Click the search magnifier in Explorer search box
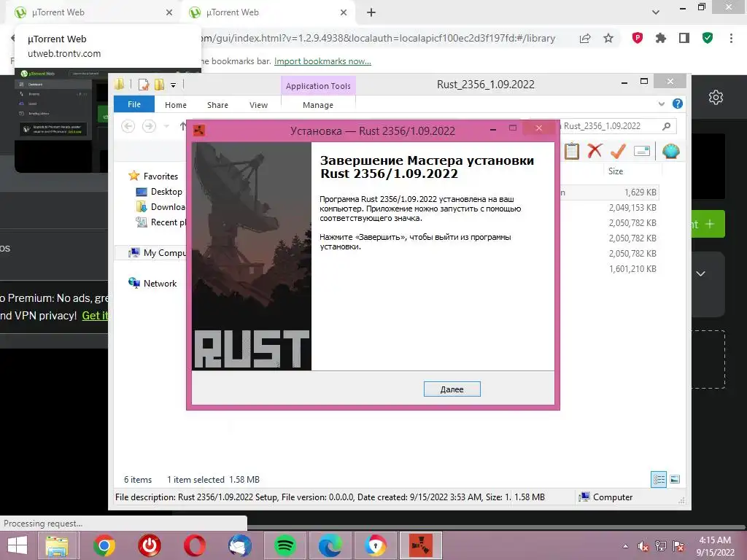 tap(666, 126)
